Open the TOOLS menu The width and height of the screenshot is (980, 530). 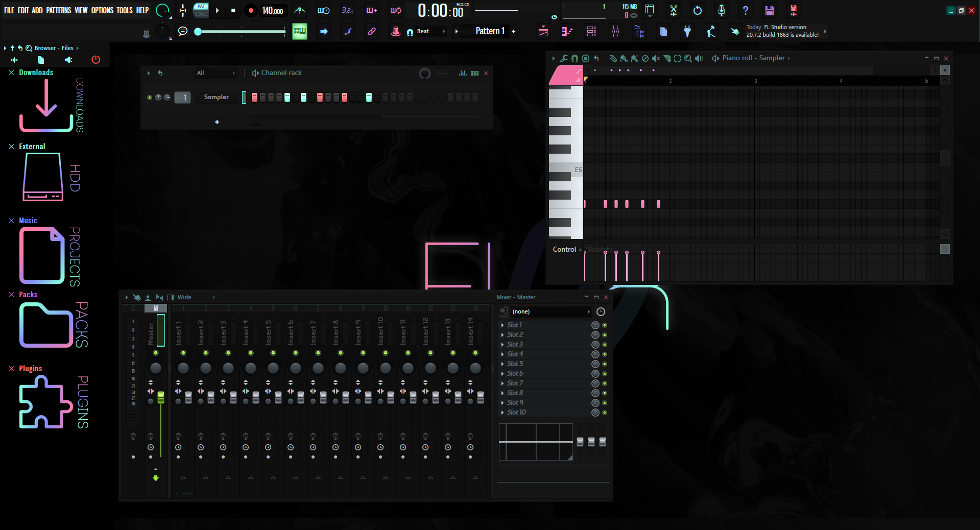125,10
